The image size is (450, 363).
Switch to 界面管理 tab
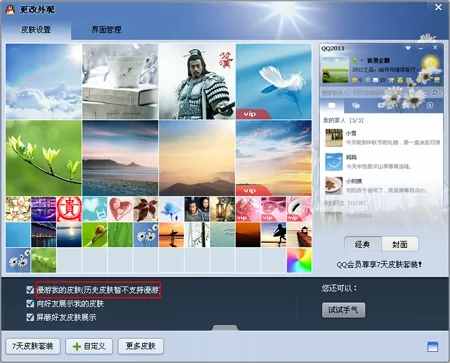click(106, 30)
